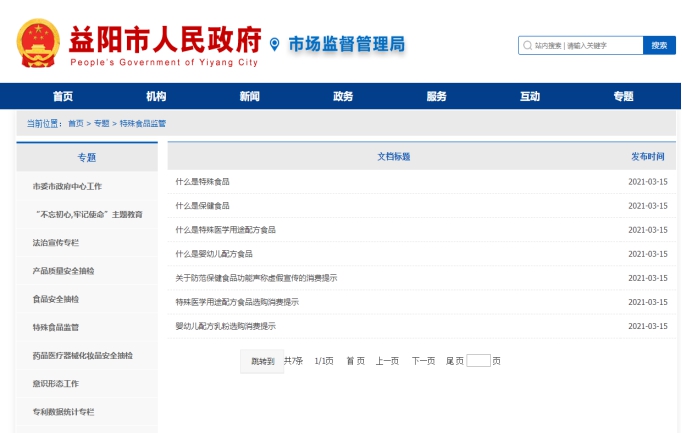Go to the 新闻 navigation tab
Viewport: 682px width, 433px height.
point(250,96)
